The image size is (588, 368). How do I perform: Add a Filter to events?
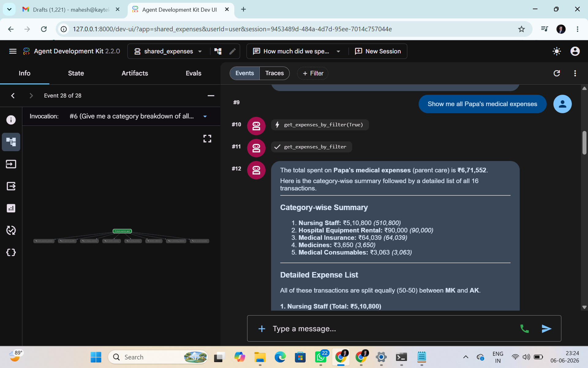pos(313,73)
